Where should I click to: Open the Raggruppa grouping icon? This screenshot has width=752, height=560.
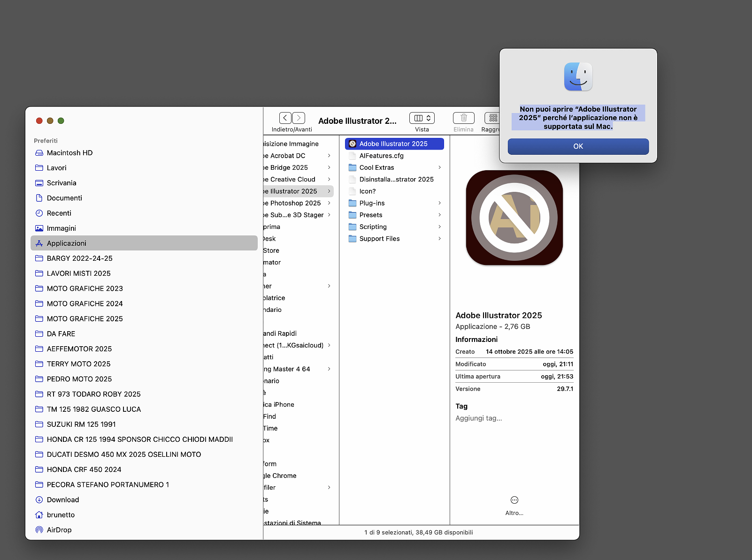point(492,118)
